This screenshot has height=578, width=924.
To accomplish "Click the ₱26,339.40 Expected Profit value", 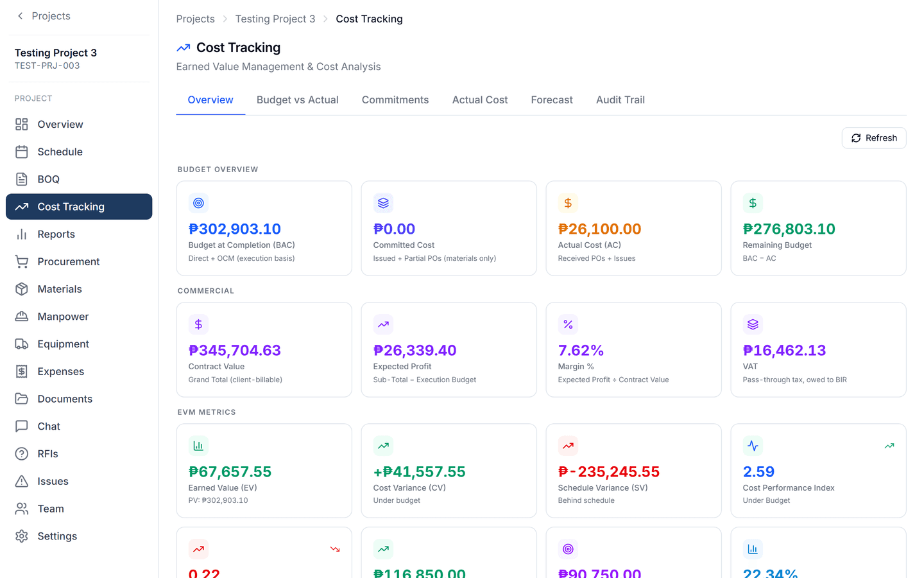I will (415, 351).
